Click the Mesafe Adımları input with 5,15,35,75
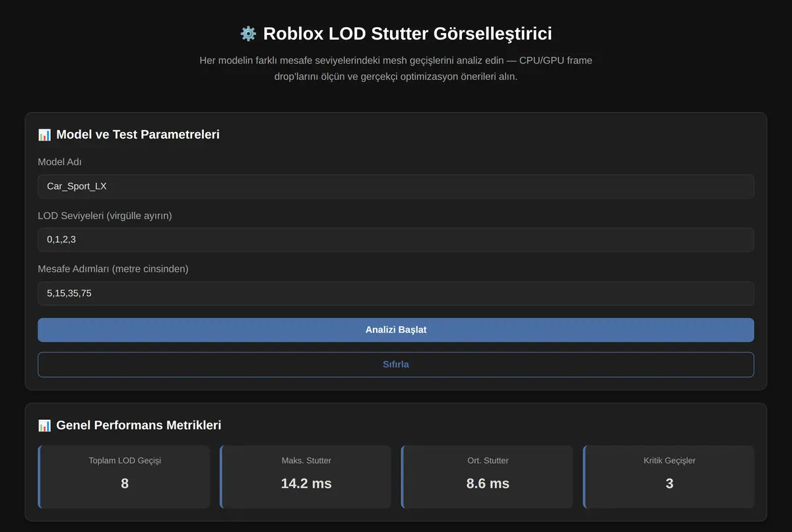792x532 pixels. coord(396,294)
